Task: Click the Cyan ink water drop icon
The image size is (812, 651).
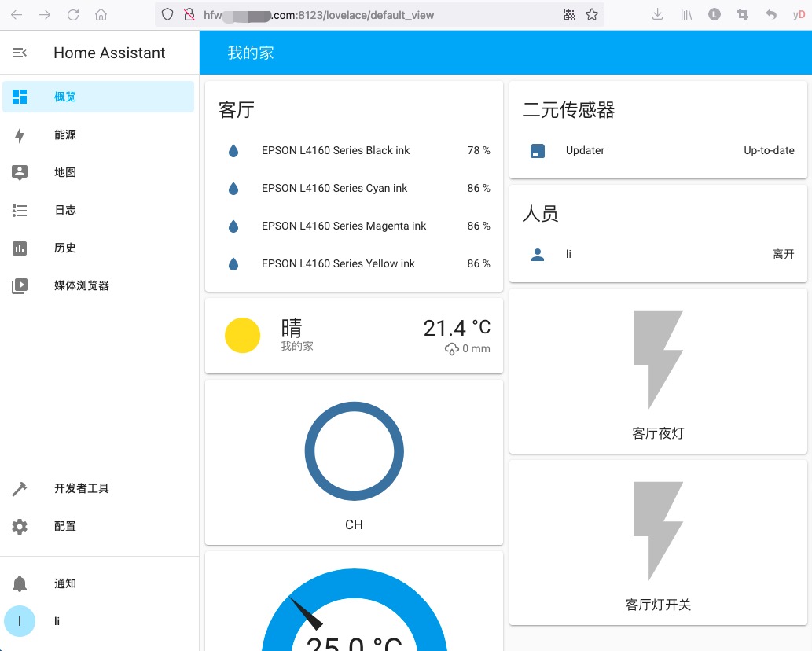Action: pyautogui.click(x=233, y=189)
